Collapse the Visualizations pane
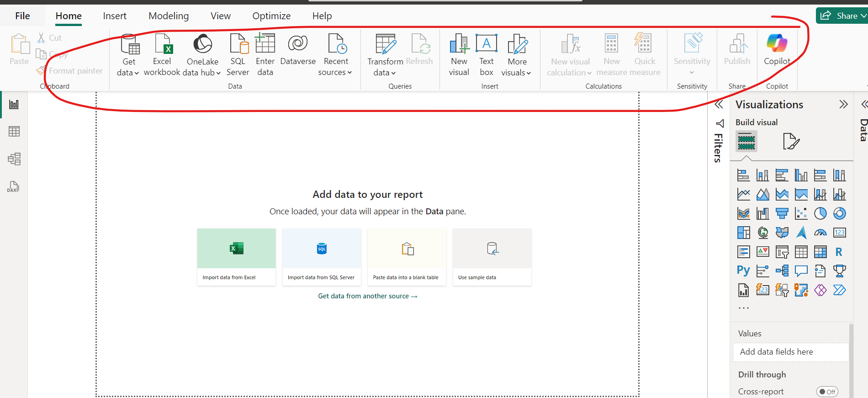Screen dimensions: 868x398 (x=843, y=105)
